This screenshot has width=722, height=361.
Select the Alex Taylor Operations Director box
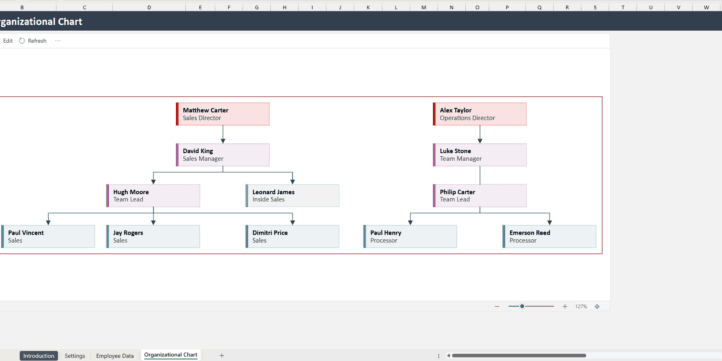point(480,114)
